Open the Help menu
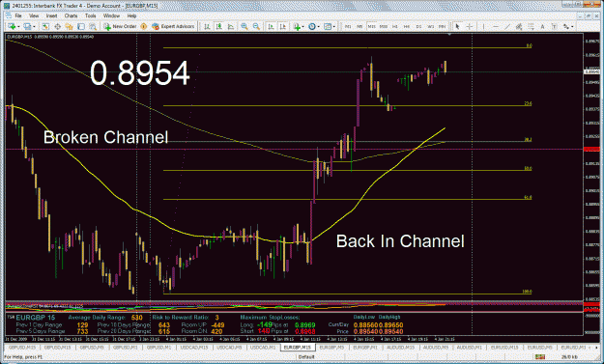 click(x=131, y=15)
